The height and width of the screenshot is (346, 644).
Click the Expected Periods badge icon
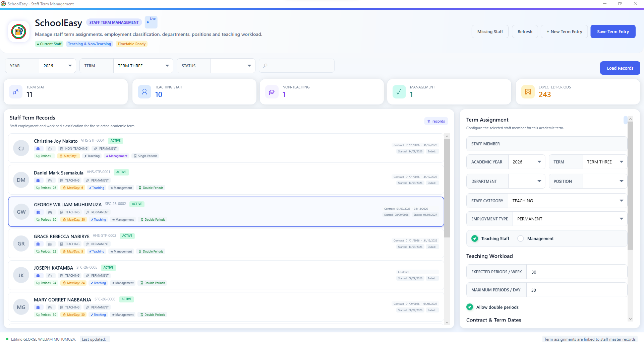[528, 91]
